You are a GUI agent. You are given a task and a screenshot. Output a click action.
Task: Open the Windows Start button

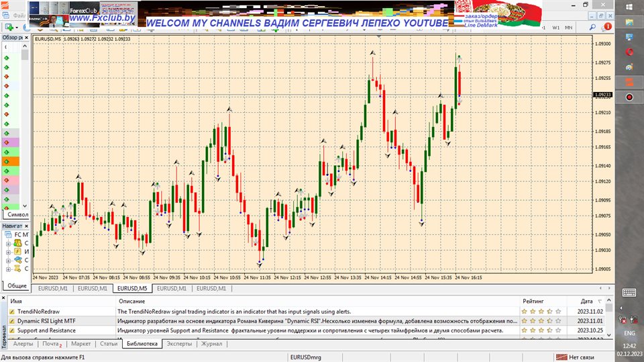(629, 7)
